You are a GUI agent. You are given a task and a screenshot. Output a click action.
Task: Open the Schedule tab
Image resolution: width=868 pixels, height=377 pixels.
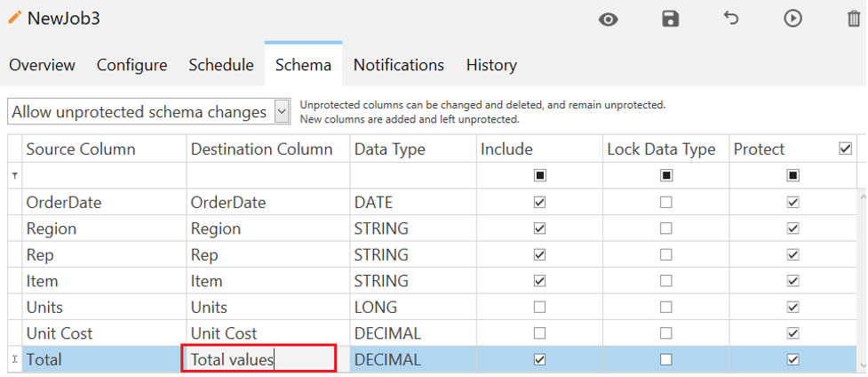[221, 65]
